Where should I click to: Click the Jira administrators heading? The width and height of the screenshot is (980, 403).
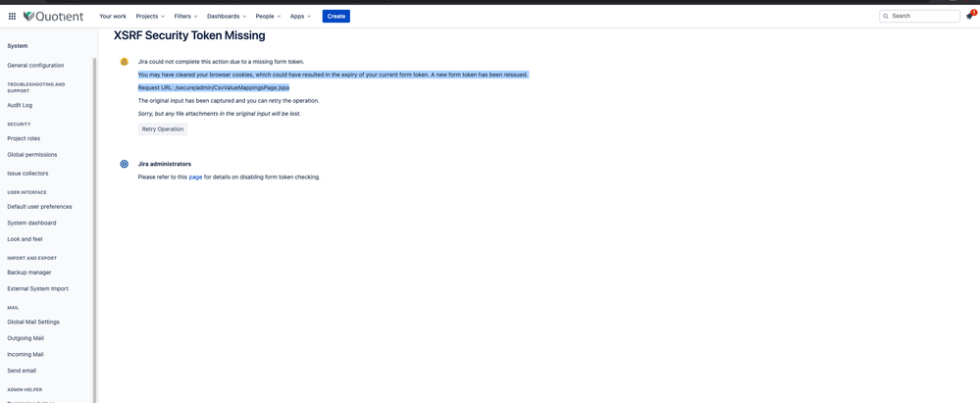coord(165,164)
